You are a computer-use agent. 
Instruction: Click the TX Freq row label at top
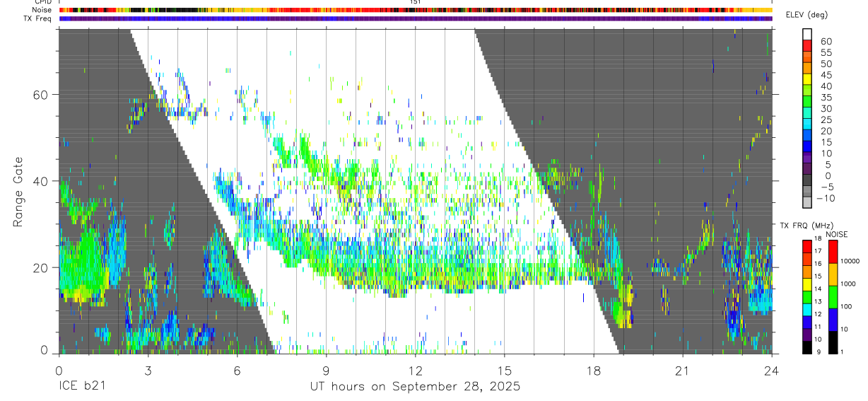pos(38,18)
